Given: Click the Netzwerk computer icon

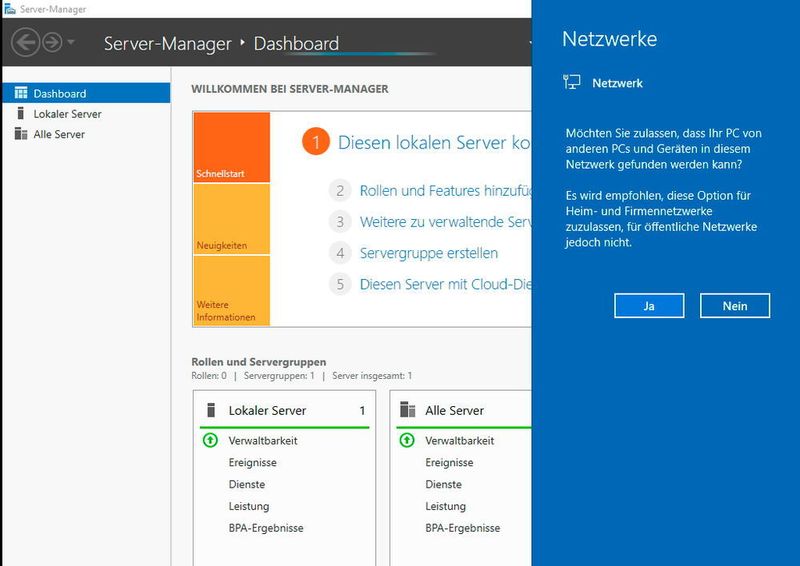Looking at the screenshot, I should pyautogui.click(x=572, y=82).
